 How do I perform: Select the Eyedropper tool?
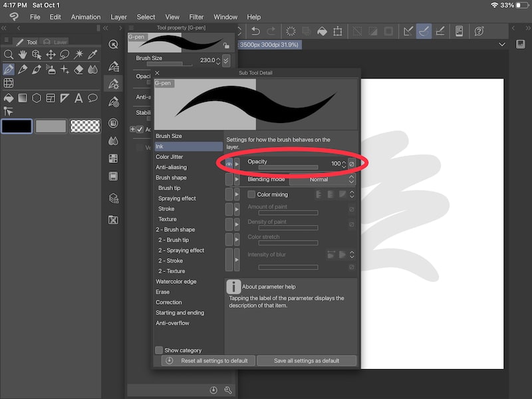point(91,55)
